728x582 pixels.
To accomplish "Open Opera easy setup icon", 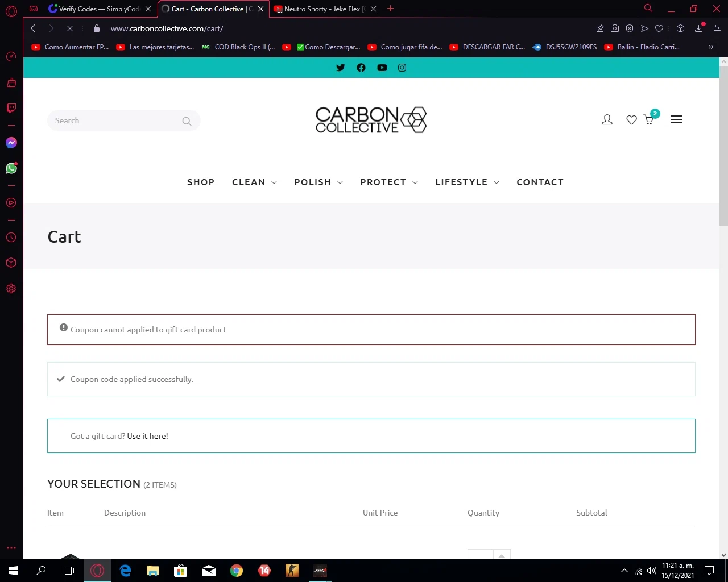I will click(717, 28).
